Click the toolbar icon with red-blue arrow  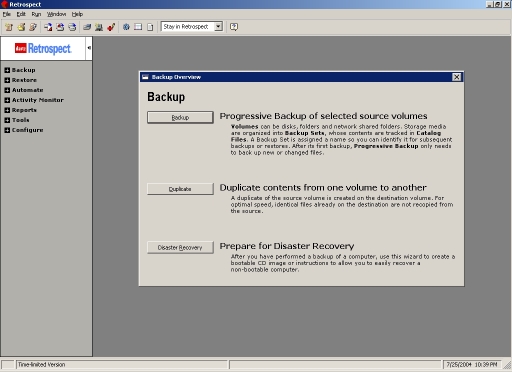tap(48, 27)
